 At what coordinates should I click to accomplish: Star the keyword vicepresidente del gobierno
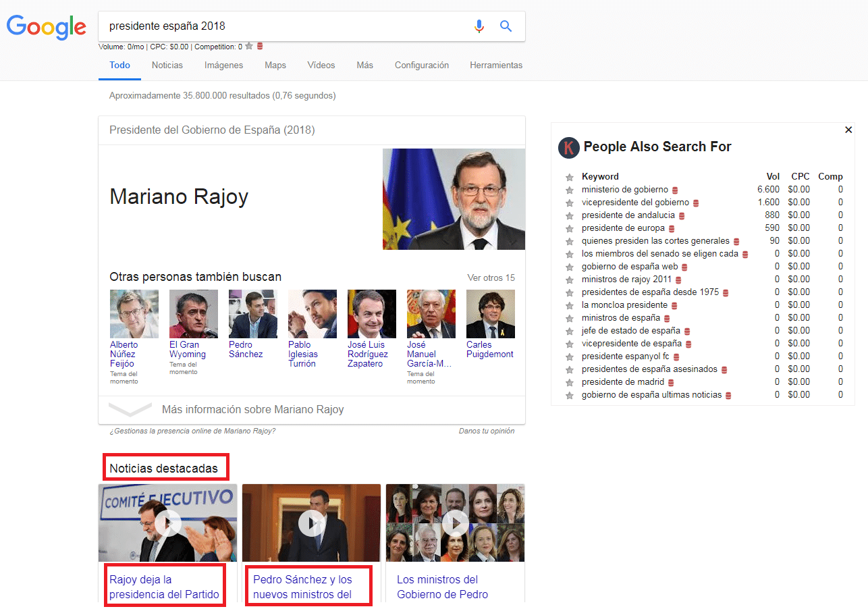coord(570,203)
